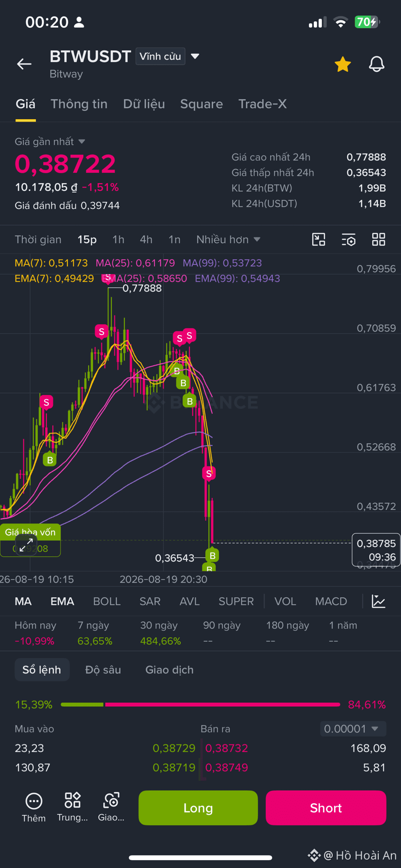The height and width of the screenshot is (868, 401).
Task: Select the 1n timeframe
Action: coord(174,239)
